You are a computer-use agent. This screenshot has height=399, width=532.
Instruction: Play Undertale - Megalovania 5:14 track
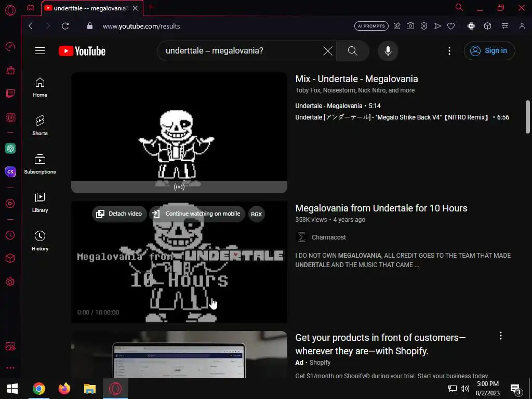point(338,106)
